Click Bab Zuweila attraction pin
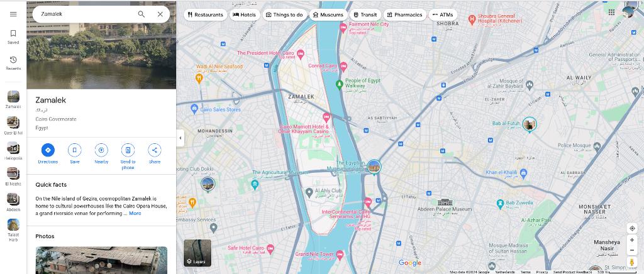 pos(500,204)
